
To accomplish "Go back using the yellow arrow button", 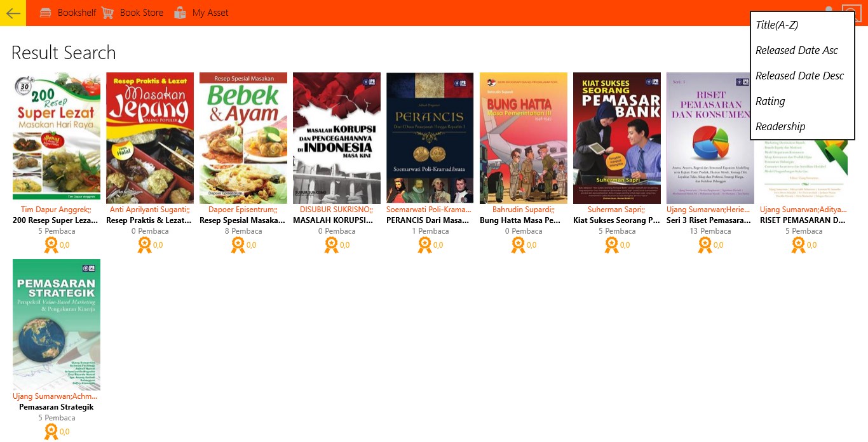I will click(x=13, y=13).
